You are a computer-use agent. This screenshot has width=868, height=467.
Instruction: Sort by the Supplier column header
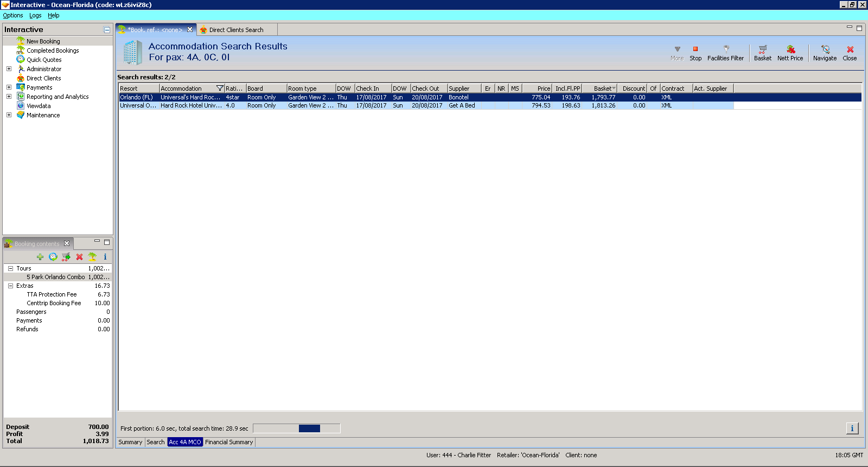point(464,89)
